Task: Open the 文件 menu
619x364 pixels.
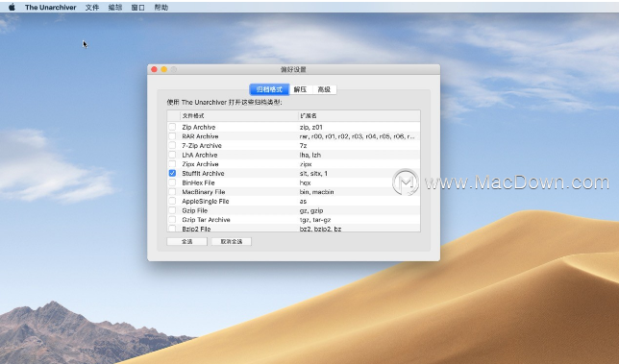Action: 92,7
